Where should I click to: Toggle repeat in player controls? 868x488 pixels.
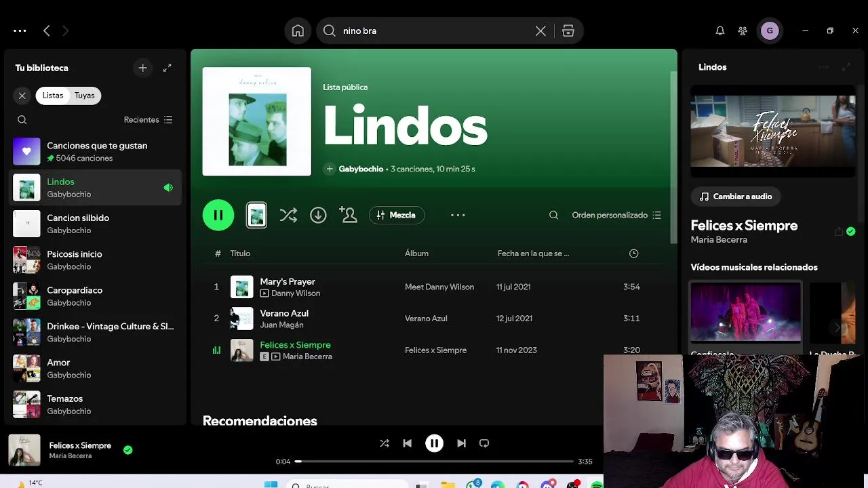click(x=484, y=443)
